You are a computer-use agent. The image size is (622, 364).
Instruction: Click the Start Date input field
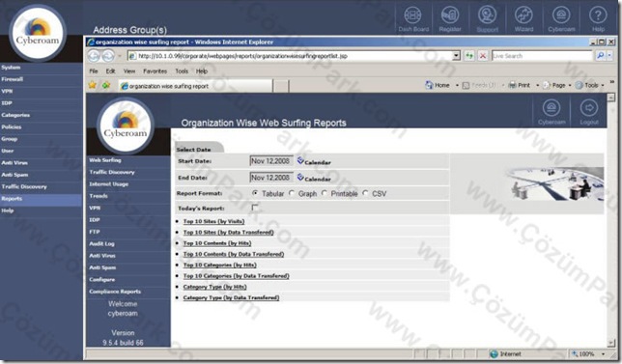coord(271,161)
